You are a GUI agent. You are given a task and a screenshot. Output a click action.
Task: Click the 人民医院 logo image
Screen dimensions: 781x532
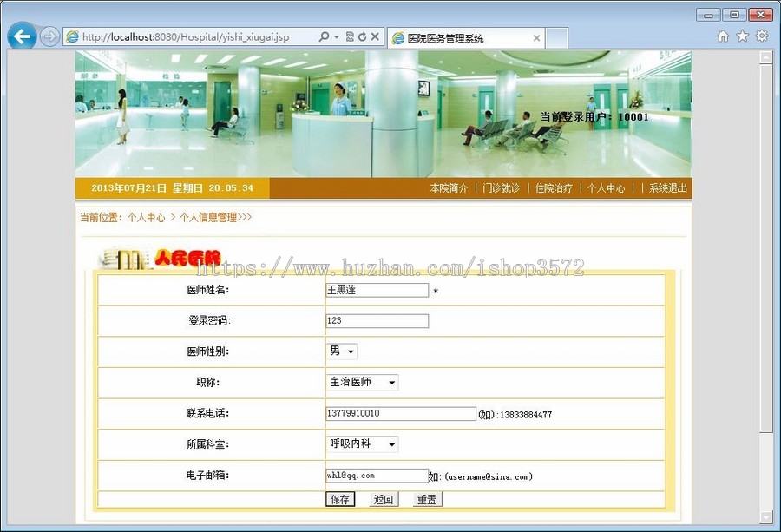tap(160, 258)
